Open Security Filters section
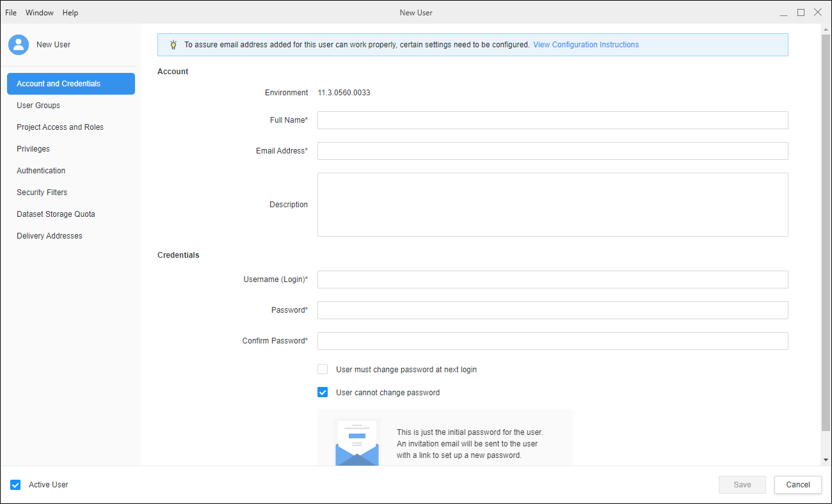The height and width of the screenshot is (504, 832). click(42, 193)
